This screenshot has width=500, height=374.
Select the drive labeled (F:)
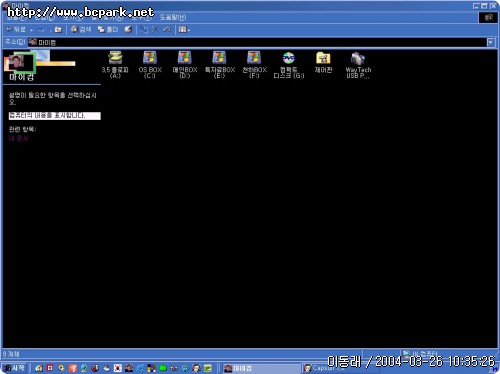(254, 65)
